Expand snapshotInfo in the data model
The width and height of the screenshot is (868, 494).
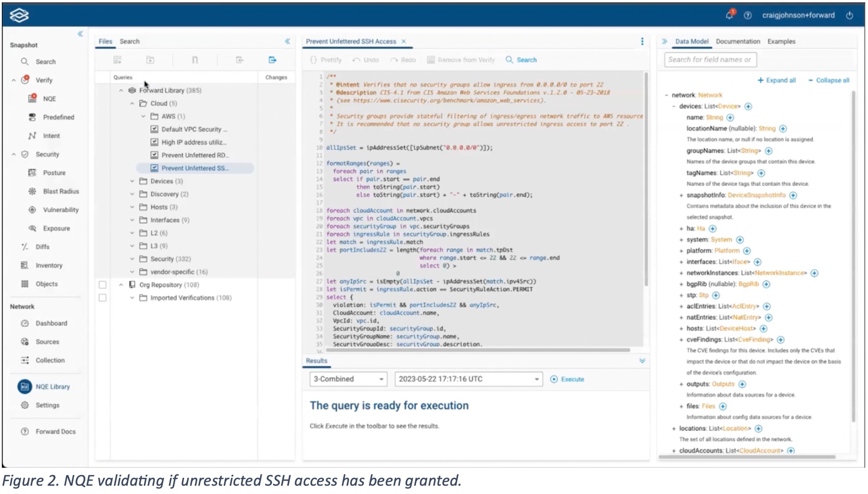[x=681, y=195]
